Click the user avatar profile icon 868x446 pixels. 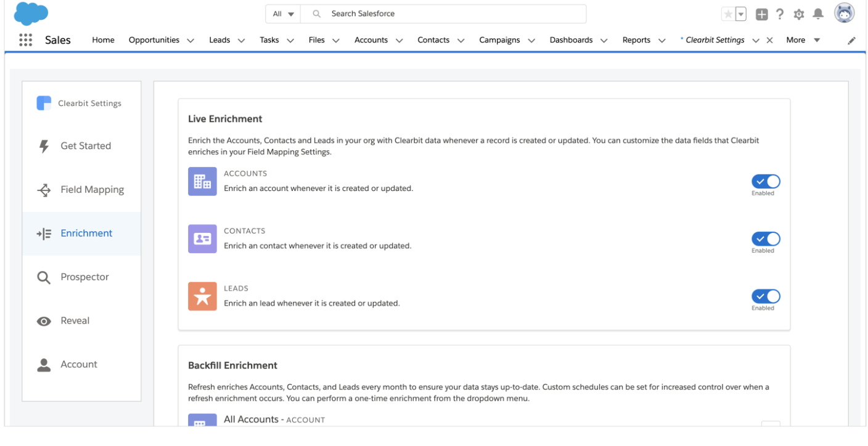coord(845,13)
